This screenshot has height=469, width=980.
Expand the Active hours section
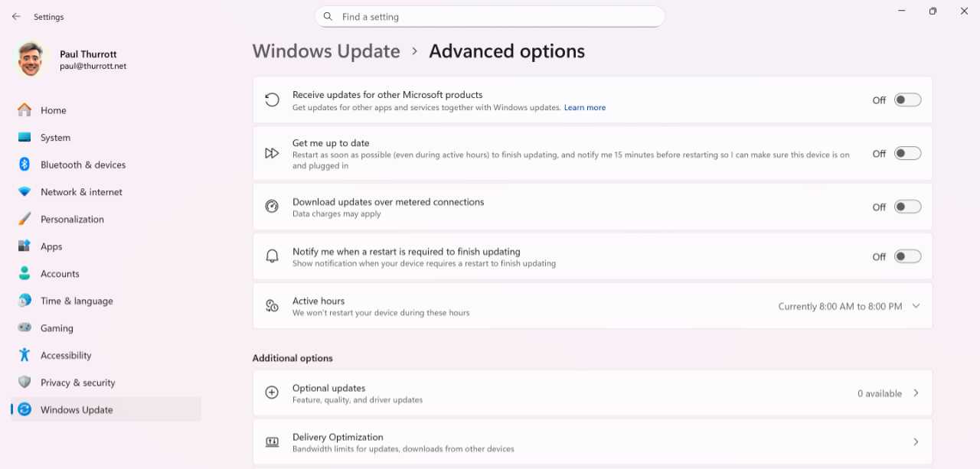916,306
